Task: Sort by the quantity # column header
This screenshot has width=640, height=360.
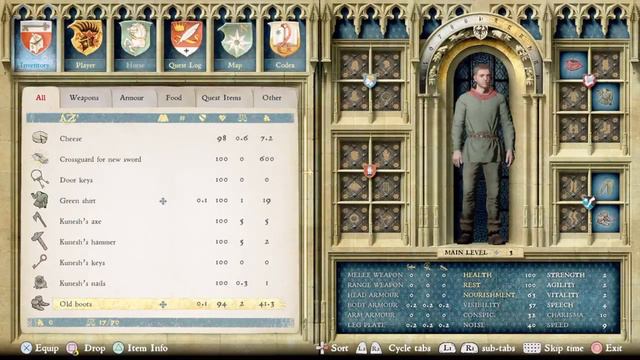Action: coord(182,118)
